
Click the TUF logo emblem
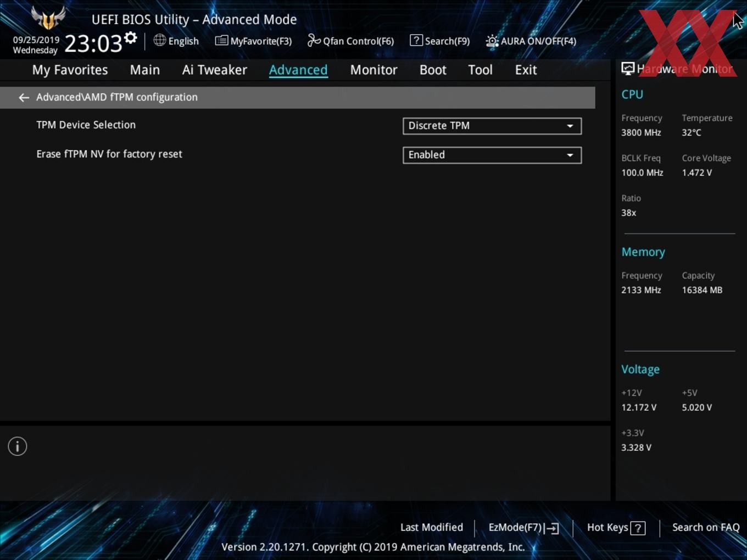pyautogui.click(x=48, y=18)
